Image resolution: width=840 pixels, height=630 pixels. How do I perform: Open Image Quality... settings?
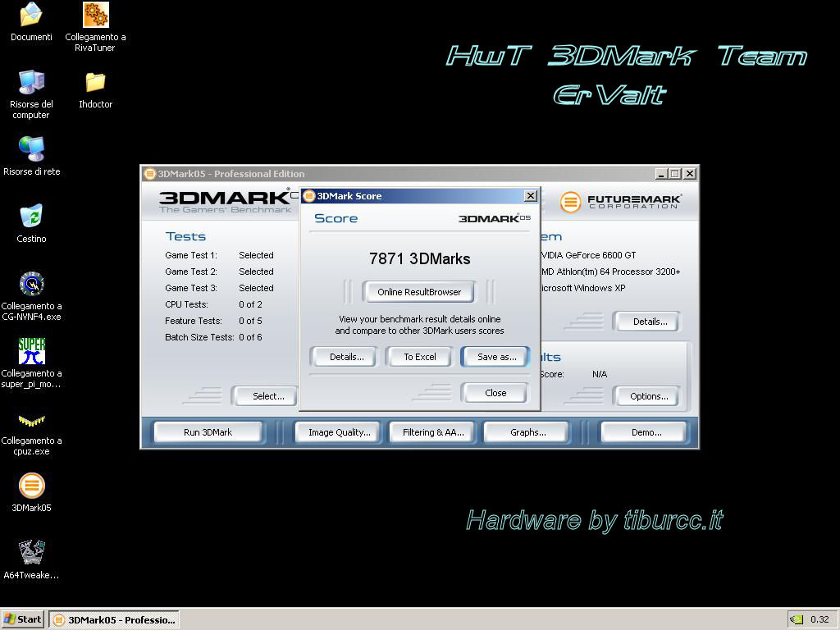click(x=339, y=432)
